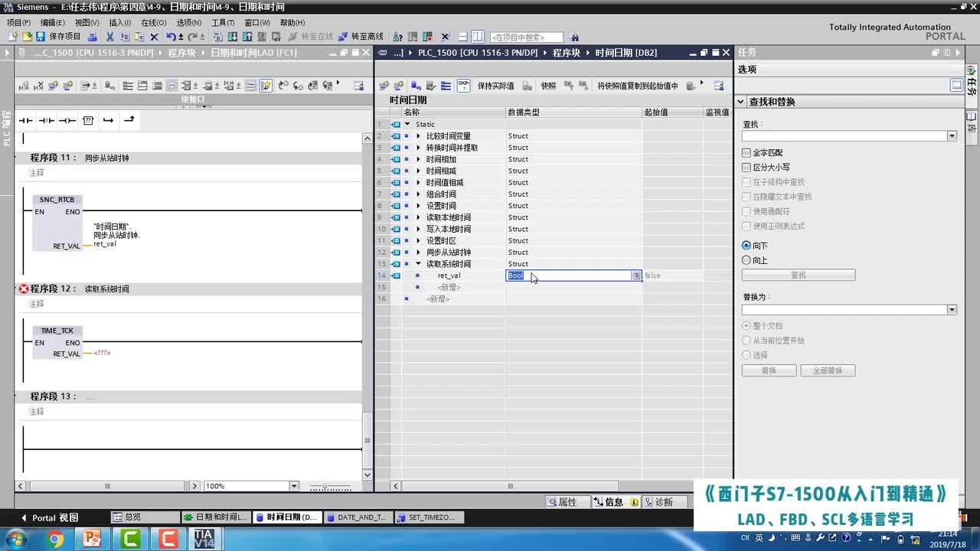Screen dimensions: 980x551
Task: Switch to Portal 视图
Action: [x=48, y=518]
